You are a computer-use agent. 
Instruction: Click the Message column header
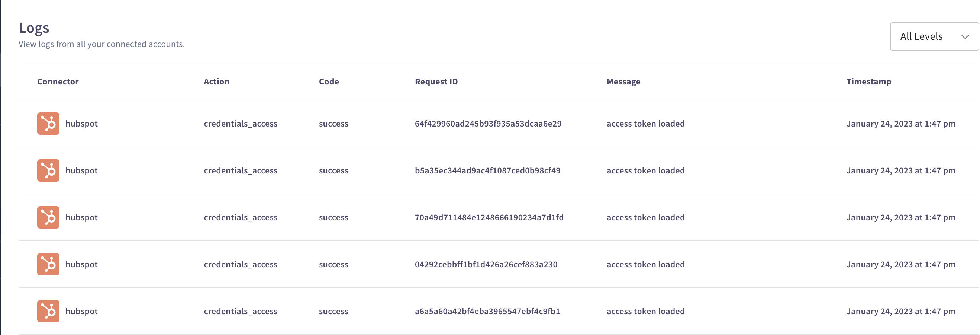pos(623,82)
